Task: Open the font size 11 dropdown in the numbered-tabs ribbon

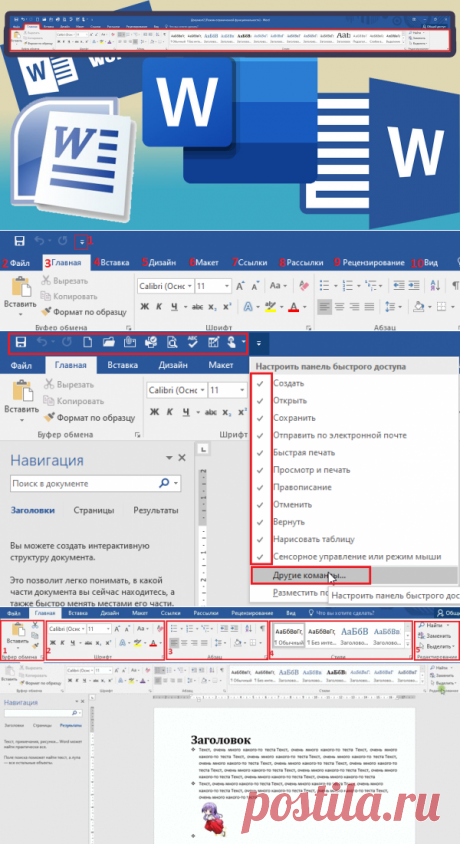Action: point(228,286)
